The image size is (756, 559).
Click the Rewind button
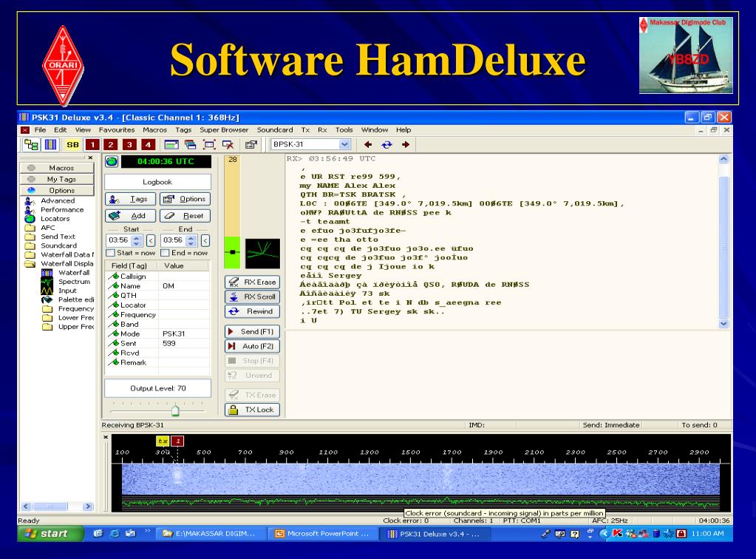[x=252, y=311]
